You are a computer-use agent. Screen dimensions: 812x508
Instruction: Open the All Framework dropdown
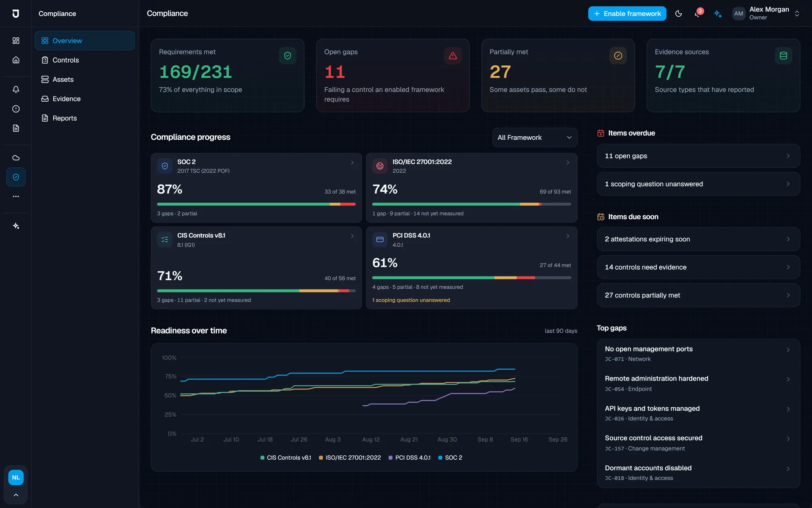click(x=535, y=138)
